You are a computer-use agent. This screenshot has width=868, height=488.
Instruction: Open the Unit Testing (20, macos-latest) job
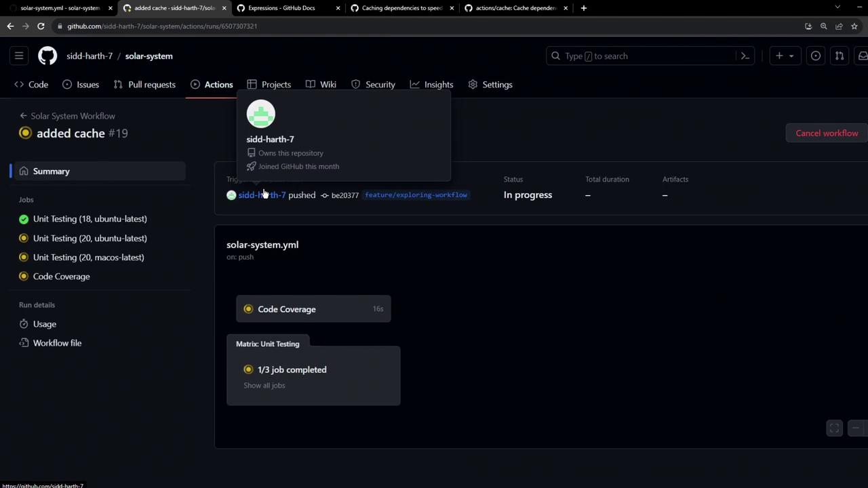coord(89,258)
